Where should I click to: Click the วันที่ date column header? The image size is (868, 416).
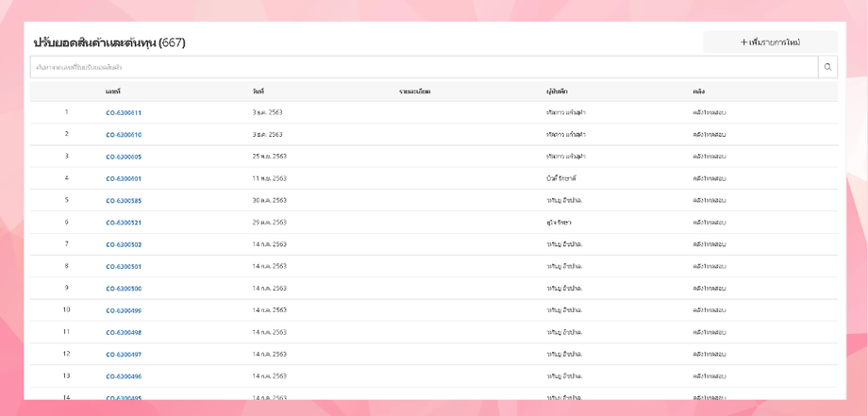click(259, 92)
